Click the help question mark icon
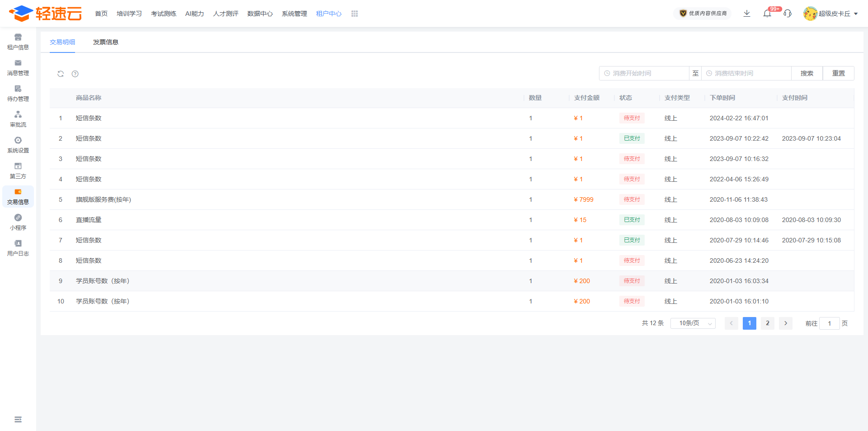The width and height of the screenshot is (868, 431). (x=75, y=74)
